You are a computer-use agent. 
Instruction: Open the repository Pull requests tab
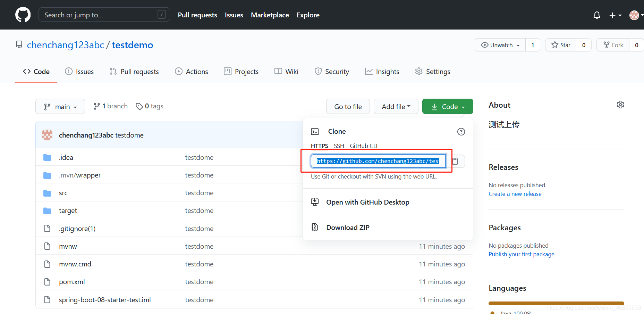134,72
